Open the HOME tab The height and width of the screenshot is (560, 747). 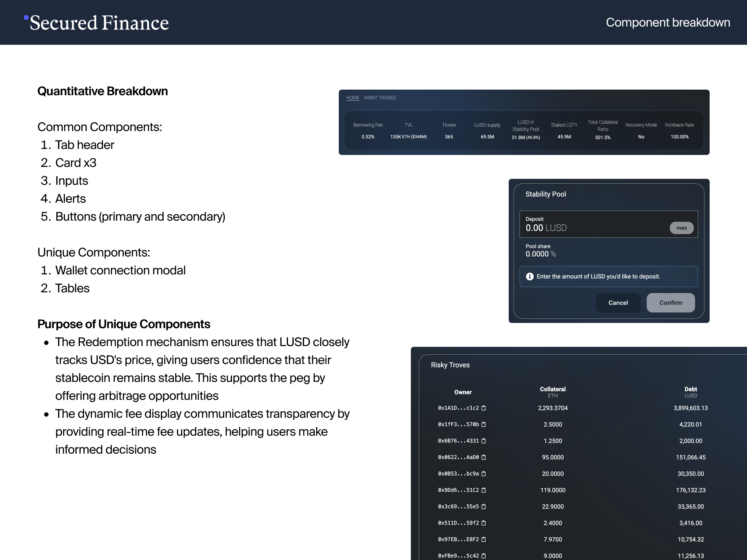click(x=353, y=98)
